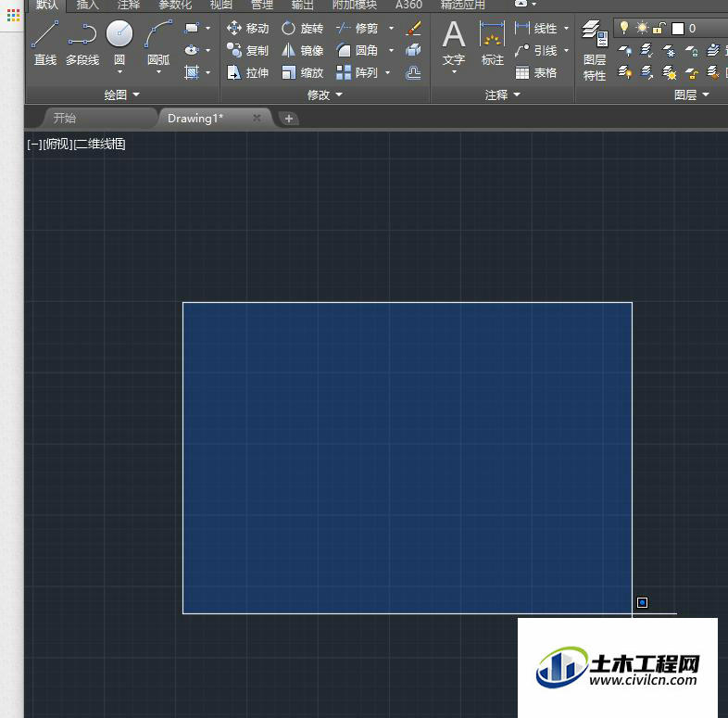Image resolution: width=728 pixels, height=718 pixels.
Task: Add a new drawing tab with plus
Action: [288, 119]
